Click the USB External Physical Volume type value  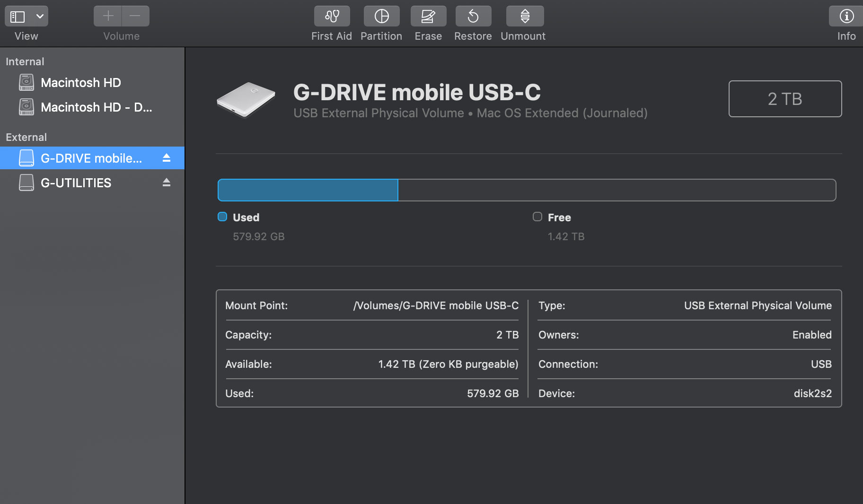tap(758, 305)
